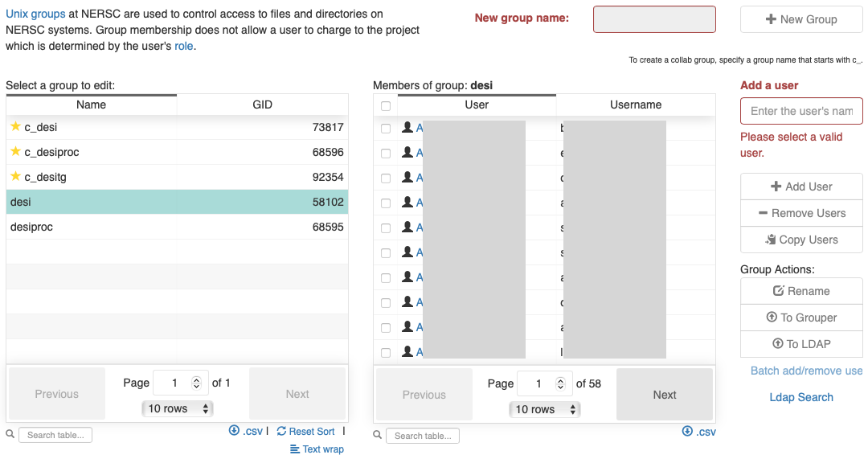Sort the groups table by GID column
Viewport: 868px width, 455px height.
tap(262, 105)
